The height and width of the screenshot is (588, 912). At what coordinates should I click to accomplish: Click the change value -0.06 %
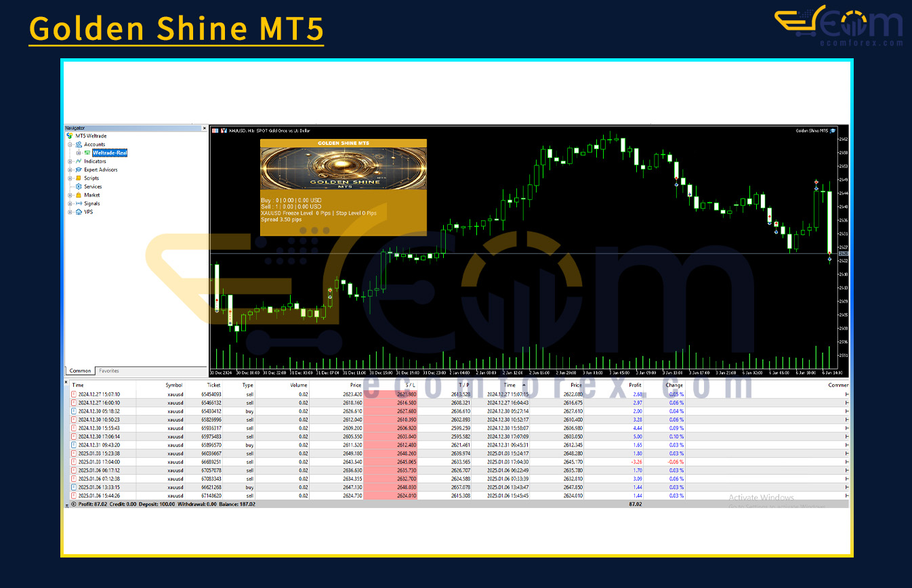[675, 462]
